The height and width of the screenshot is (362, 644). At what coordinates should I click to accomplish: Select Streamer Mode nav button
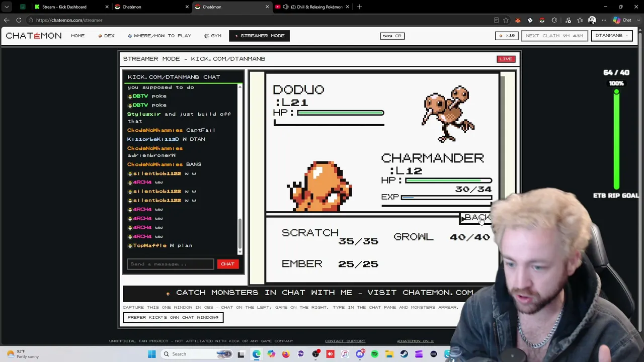259,36
